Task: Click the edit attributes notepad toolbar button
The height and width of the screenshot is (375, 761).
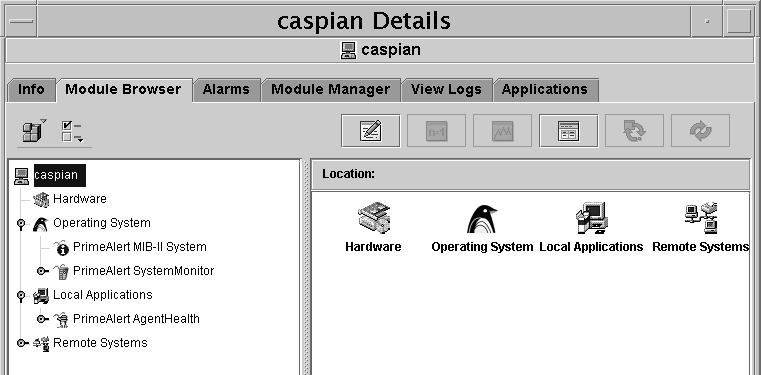Action: [371, 130]
